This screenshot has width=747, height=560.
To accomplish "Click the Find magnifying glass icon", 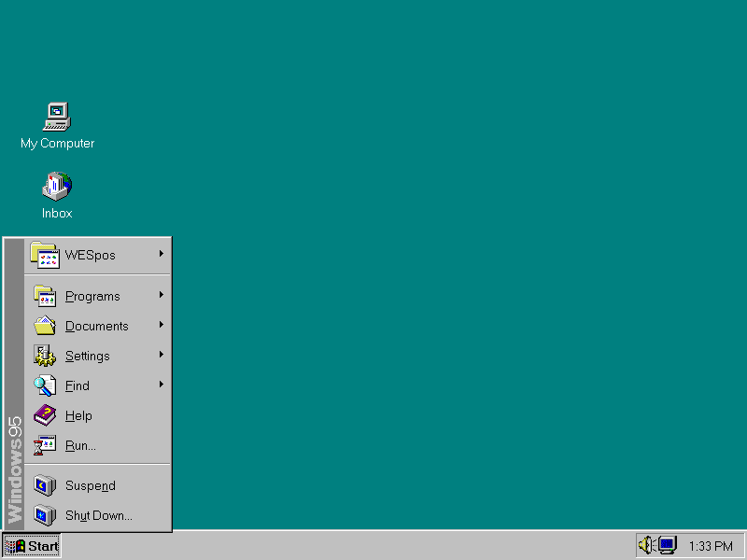I will point(45,385).
